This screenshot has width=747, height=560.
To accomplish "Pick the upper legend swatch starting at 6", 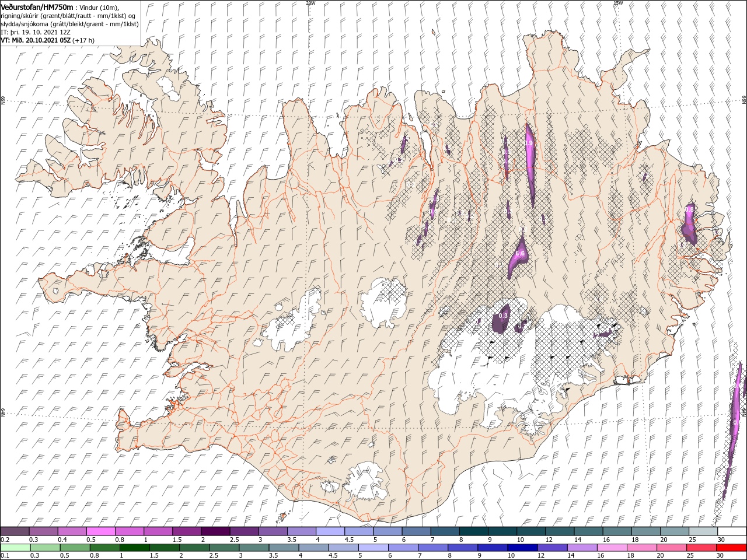I will click(x=416, y=531).
